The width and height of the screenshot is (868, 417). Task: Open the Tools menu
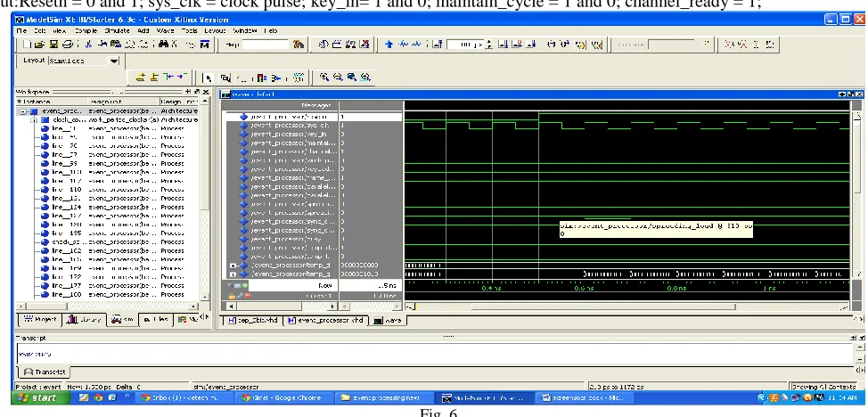(189, 31)
